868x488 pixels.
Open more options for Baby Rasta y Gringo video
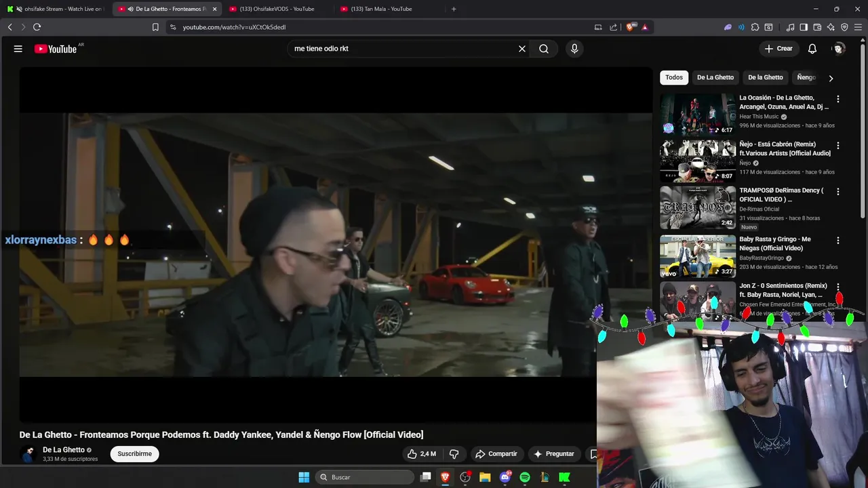(x=838, y=241)
